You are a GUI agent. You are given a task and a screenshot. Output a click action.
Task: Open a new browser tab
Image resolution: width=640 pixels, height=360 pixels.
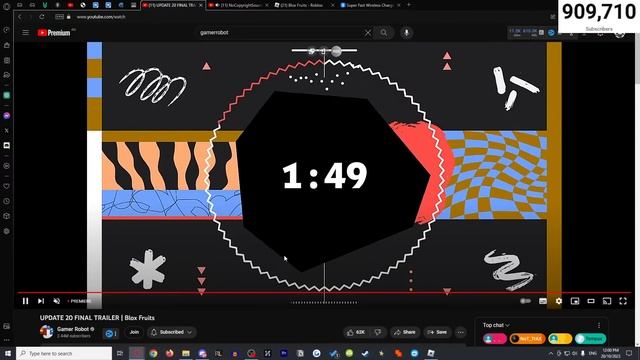pyautogui.click(x=409, y=5)
